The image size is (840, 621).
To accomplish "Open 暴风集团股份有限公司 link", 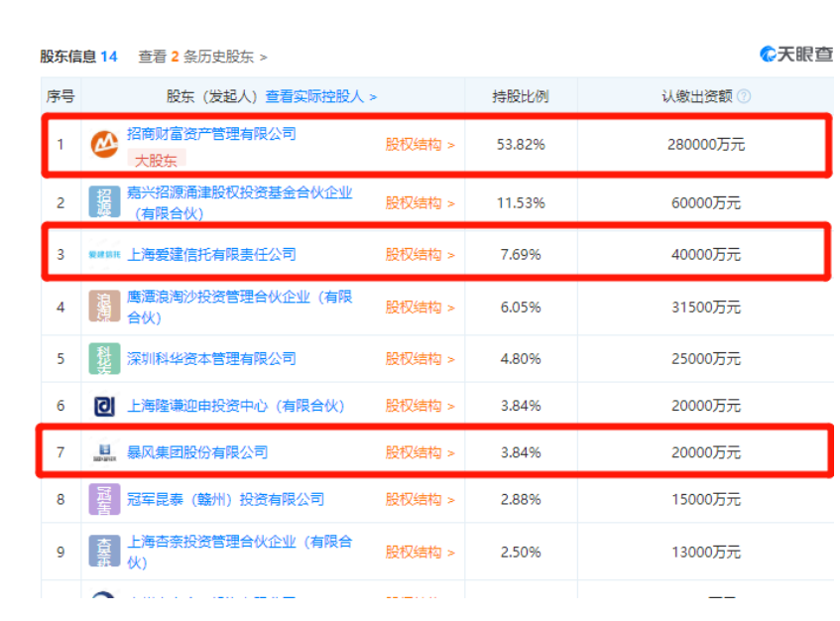I will tap(197, 452).
